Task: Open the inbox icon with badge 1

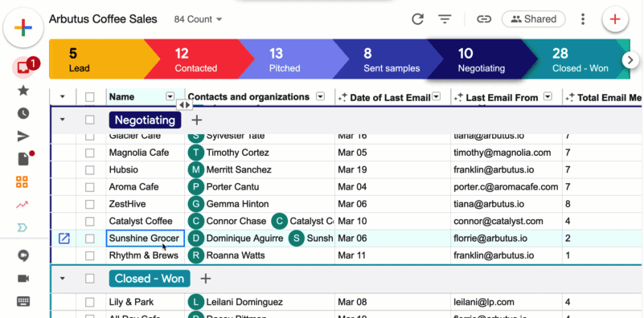Action: click(x=23, y=67)
